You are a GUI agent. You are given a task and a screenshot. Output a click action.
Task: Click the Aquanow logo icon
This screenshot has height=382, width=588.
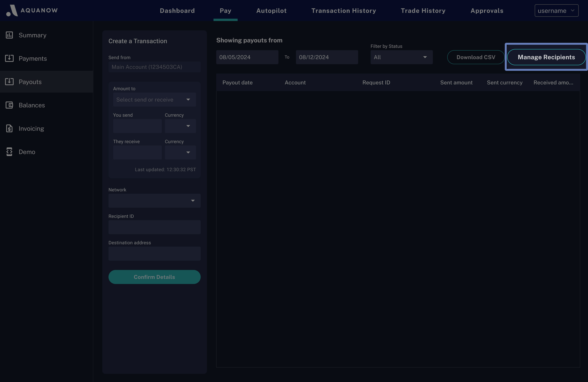pos(12,10)
